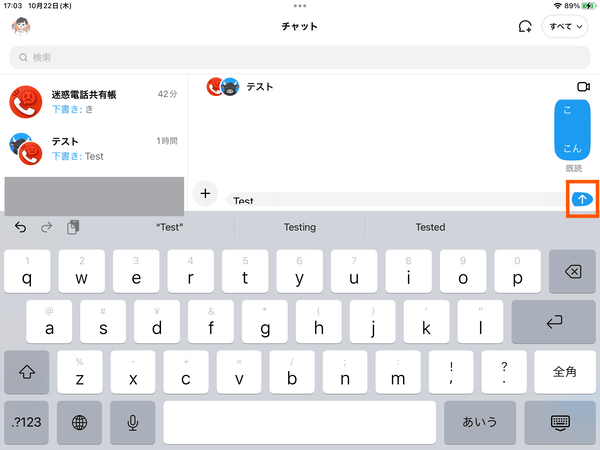Send the message with blue arrow button
Image resolution: width=600 pixels, height=450 pixels.
582,199
